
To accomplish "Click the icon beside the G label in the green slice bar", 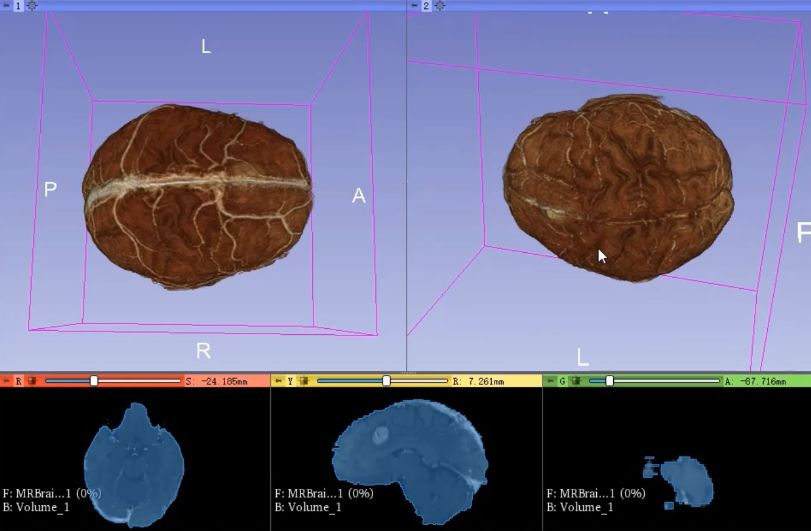I will pyautogui.click(x=576, y=381).
